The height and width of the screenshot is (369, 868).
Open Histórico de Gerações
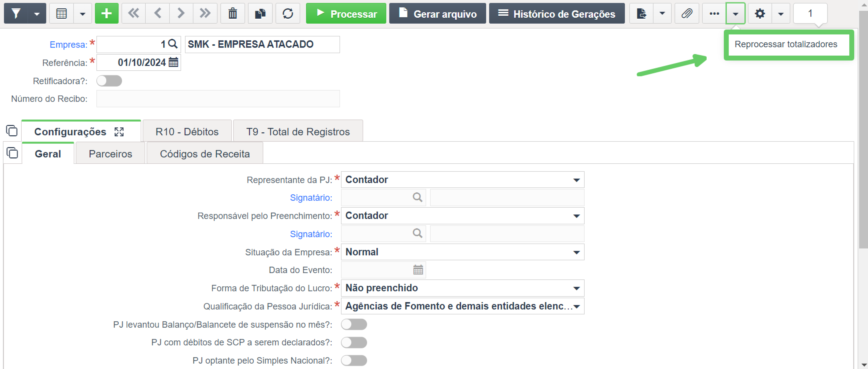point(557,14)
